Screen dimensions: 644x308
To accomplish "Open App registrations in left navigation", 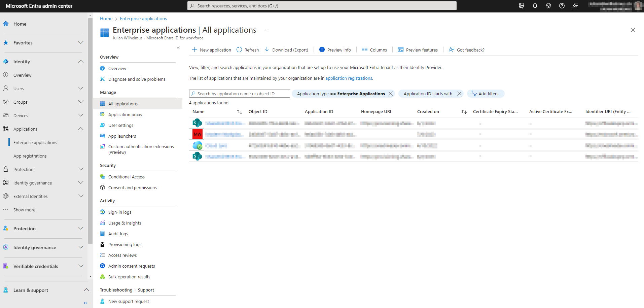I will [x=30, y=156].
